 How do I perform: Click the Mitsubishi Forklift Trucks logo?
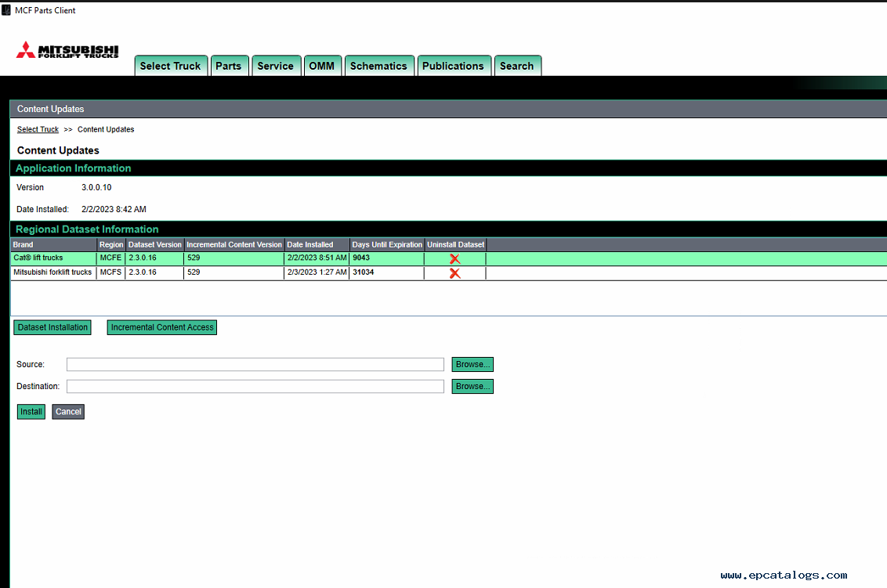[x=67, y=50]
